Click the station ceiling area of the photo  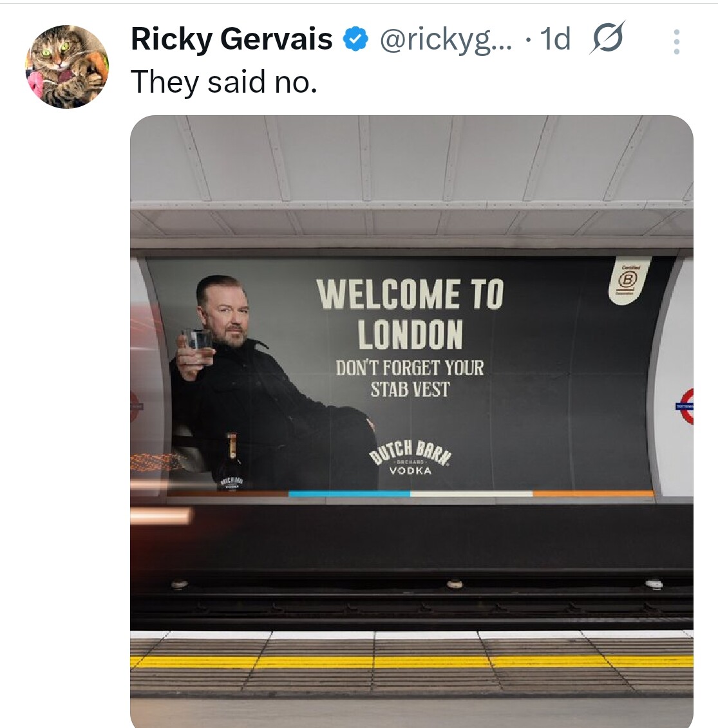(x=411, y=176)
